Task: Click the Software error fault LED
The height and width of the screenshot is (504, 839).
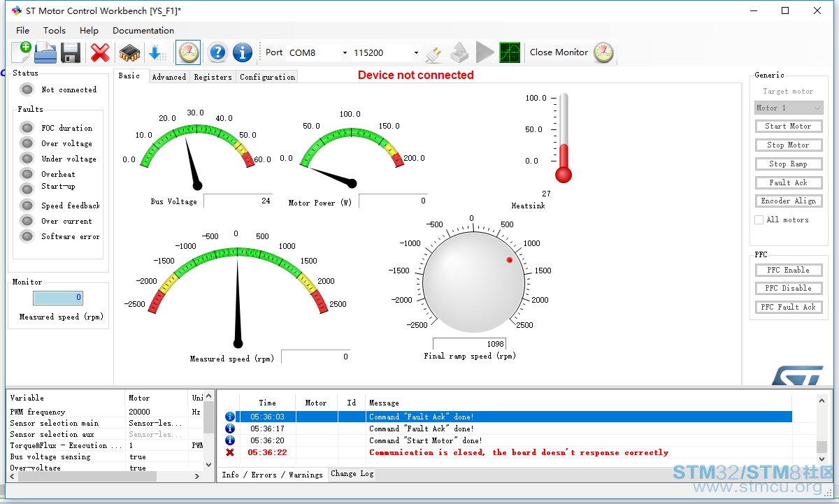Action: [27, 236]
